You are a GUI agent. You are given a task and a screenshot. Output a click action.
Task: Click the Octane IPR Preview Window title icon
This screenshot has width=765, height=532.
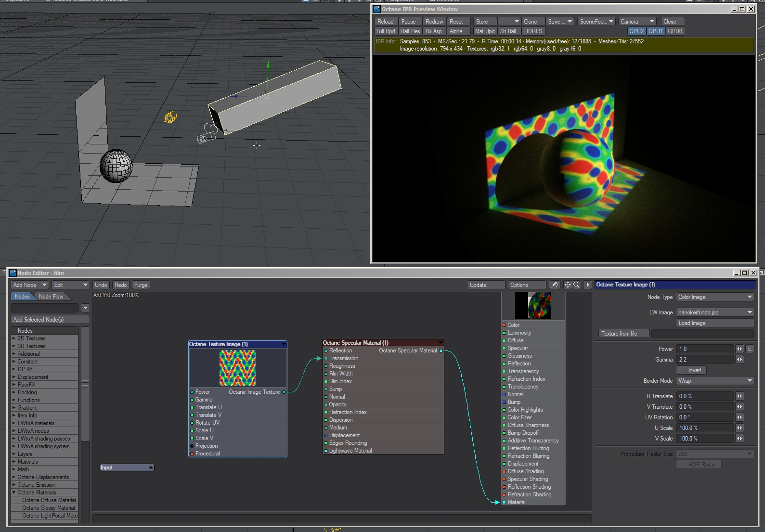377,9
